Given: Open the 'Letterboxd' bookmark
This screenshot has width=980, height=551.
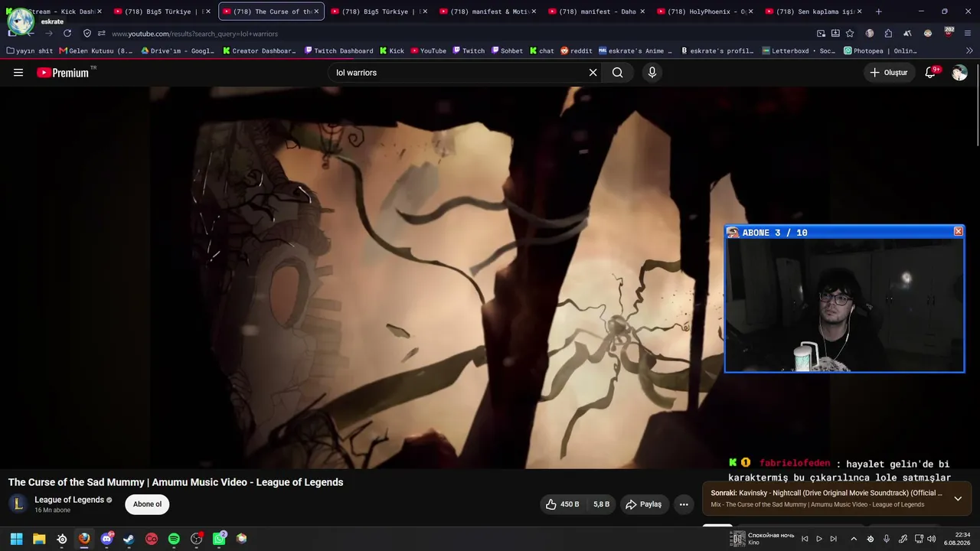Looking at the screenshot, I should 799,51.
